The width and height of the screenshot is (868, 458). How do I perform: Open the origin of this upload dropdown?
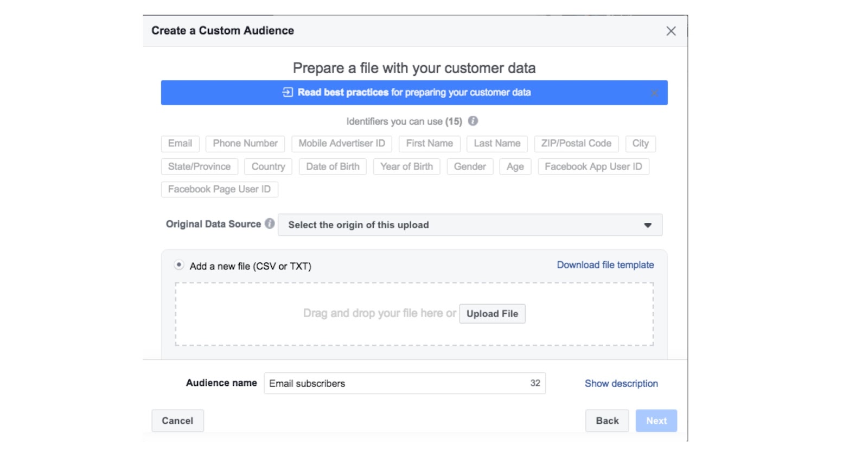470,225
